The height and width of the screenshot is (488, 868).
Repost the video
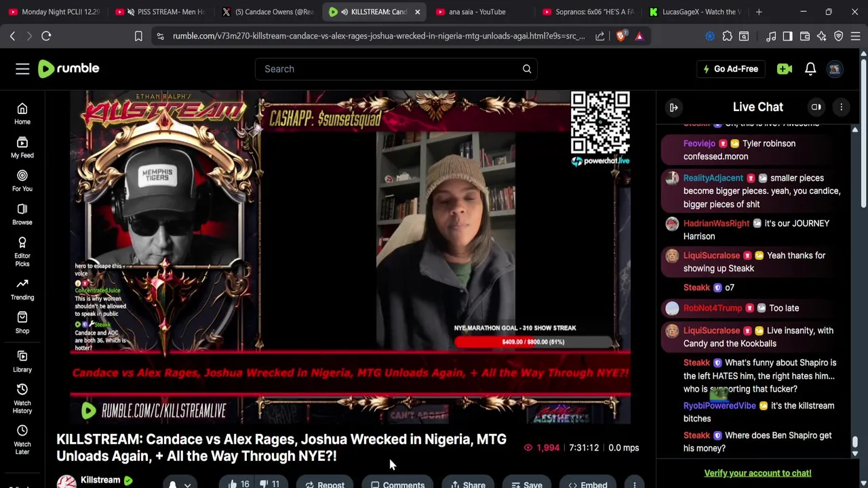[324, 484]
